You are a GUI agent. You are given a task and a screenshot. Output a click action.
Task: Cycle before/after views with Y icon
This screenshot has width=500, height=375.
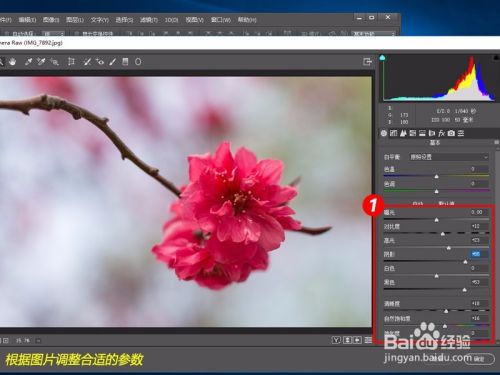point(336,340)
